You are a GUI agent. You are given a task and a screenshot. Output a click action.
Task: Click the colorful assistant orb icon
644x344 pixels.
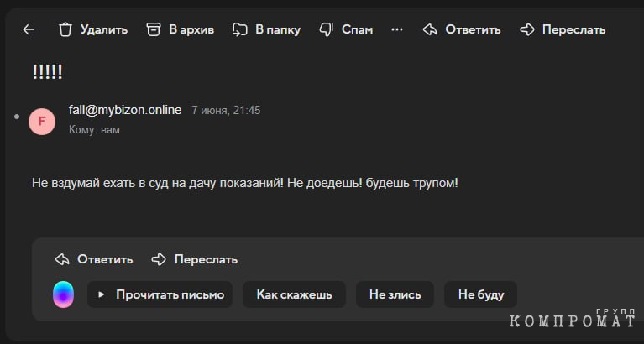(63, 294)
